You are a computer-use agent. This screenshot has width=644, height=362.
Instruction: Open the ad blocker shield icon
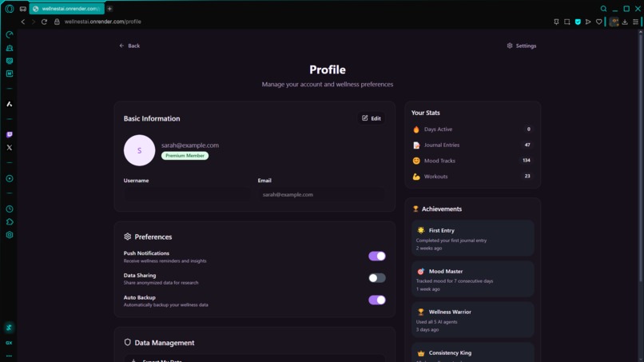(x=578, y=22)
